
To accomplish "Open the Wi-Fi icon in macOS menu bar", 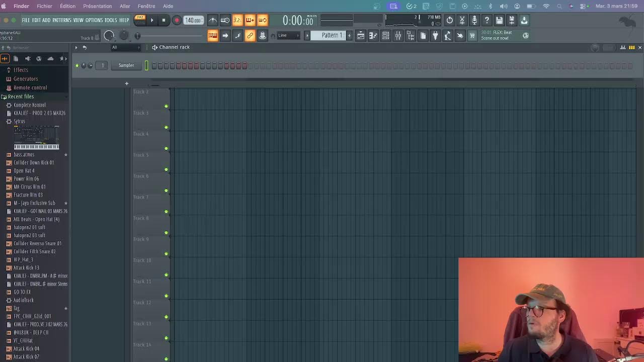I will (546, 6).
